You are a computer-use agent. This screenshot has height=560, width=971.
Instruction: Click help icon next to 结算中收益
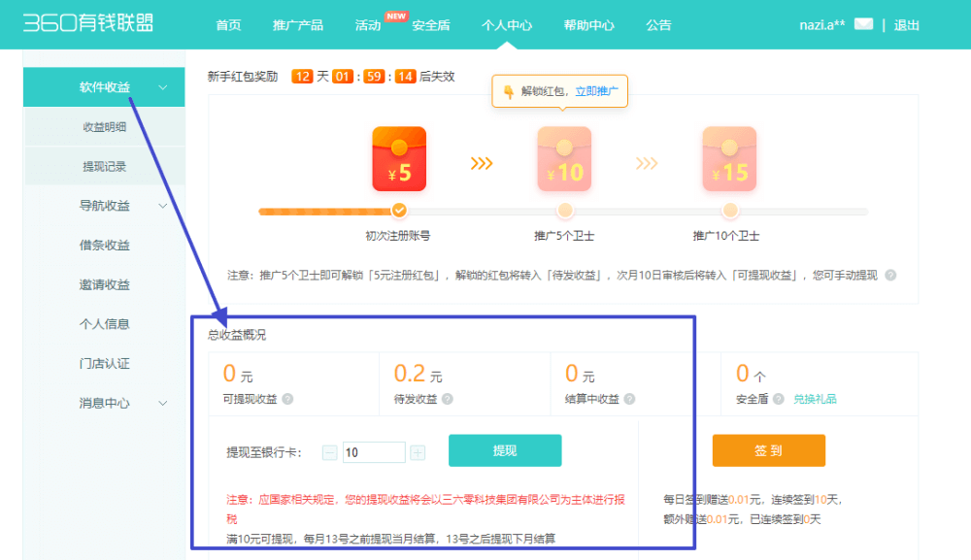click(x=630, y=399)
